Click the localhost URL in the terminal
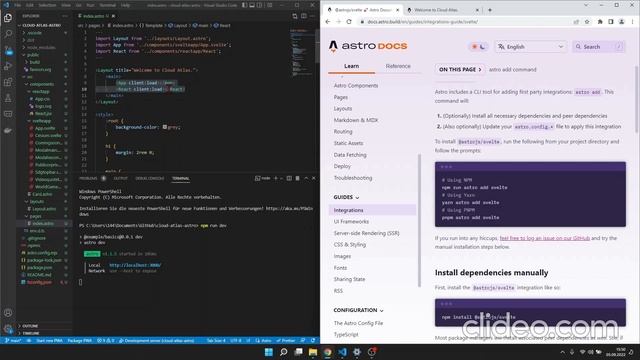 point(135,265)
